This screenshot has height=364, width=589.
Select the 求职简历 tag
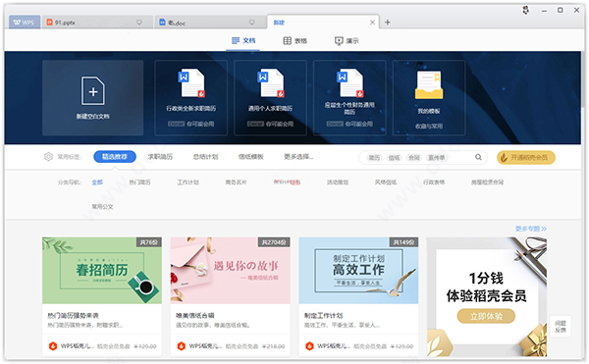pyautogui.click(x=160, y=156)
